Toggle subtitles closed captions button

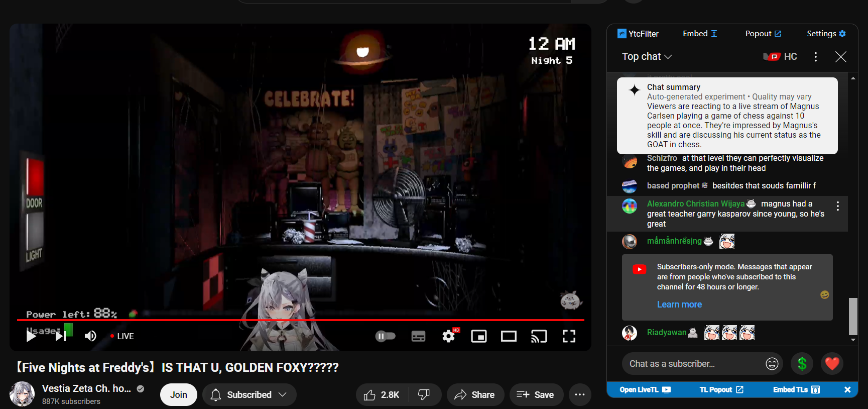point(418,336)
